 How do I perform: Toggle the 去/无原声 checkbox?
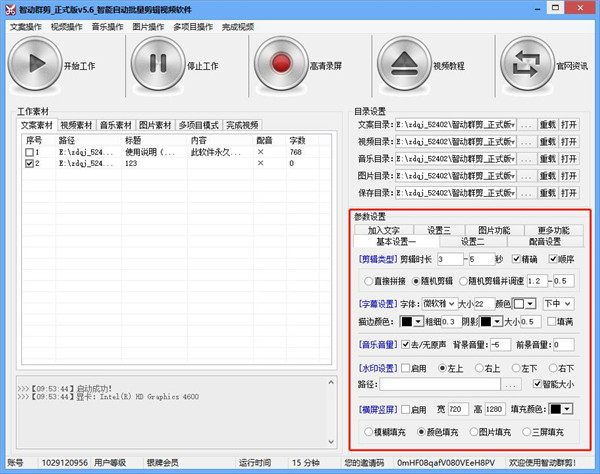[406, 344]
